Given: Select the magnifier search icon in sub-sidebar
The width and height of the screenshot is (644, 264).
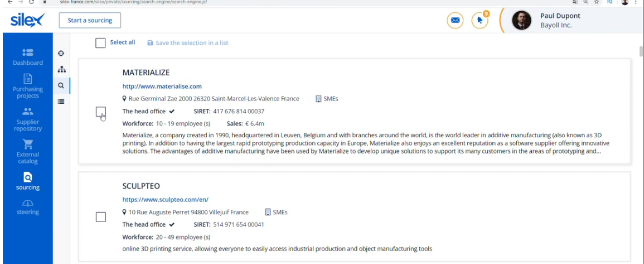Looking at the screenshot, I should 61,86.
